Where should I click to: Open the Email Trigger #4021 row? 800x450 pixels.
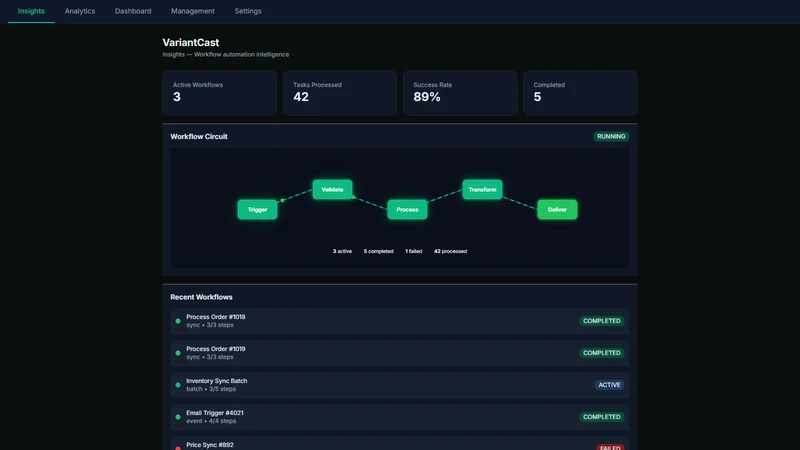click(x=400, y=417)
